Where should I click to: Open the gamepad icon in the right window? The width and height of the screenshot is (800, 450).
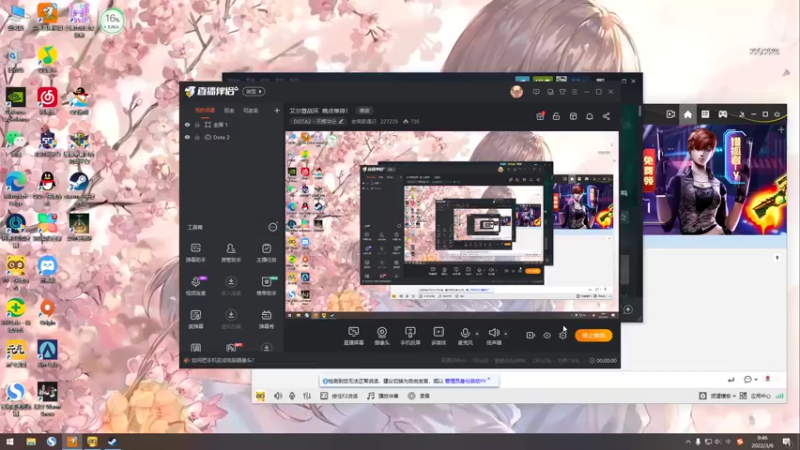[x=723, y=114]
